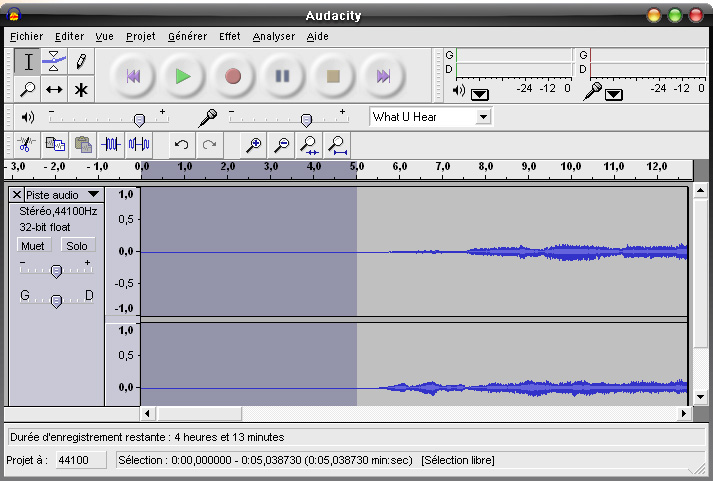The image size is (713, 481).
Task: Click the [Sélection libre] status text
Action: click(x=457, y=460)
